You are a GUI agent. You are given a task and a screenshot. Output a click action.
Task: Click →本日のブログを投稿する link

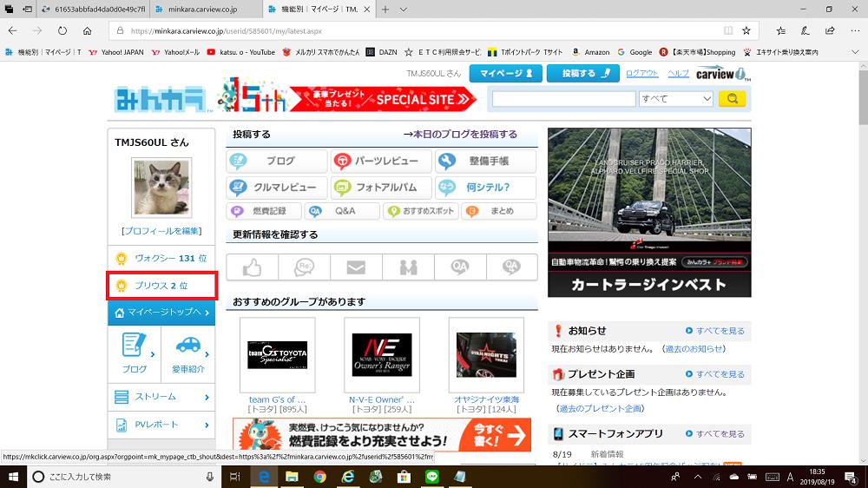pos(460,135)
